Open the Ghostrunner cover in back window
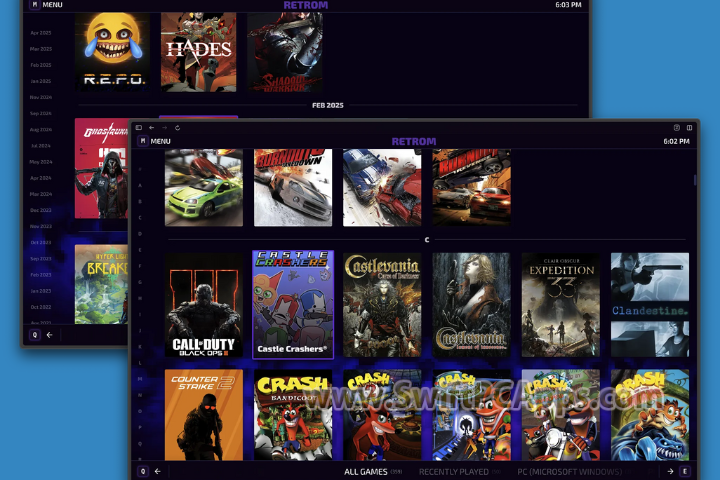The width and height of the screenshot is (720, 480). 101,168
